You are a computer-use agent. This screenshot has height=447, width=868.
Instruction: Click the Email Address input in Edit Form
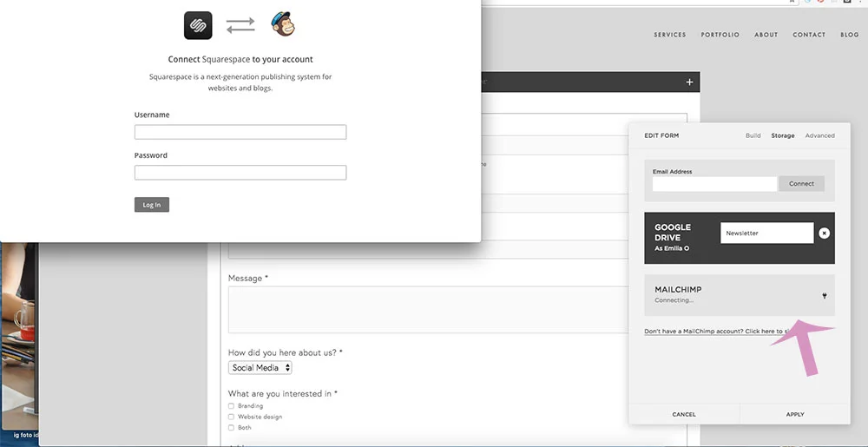714,184
